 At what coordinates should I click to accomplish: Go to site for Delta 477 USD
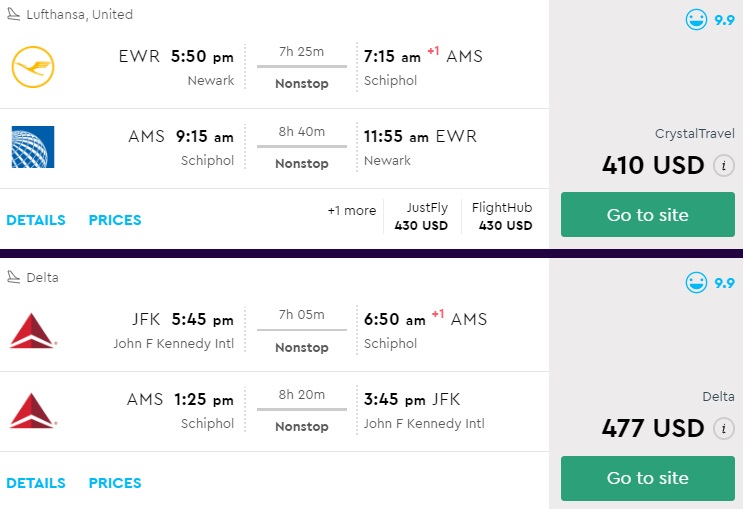[x=647, y=478]
